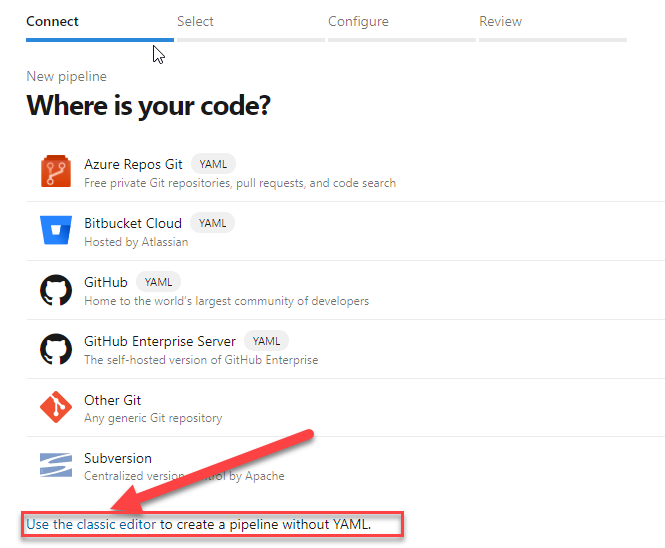Click the Subversion logo icon
The image size is (665, 548).
click(56, 465)
